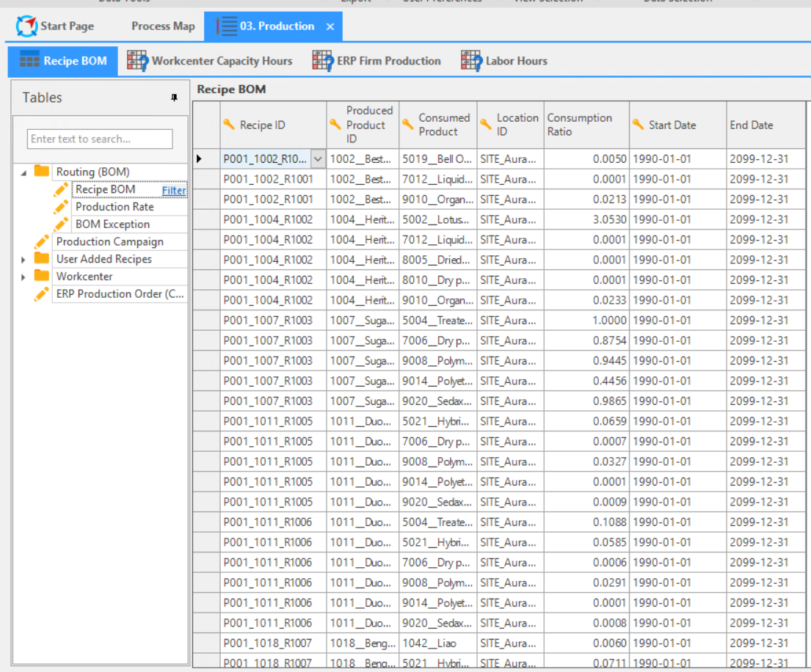Click the ERP Firm Production table icon
The height and width of the screenshot is (672, 811).
click(x=323, y=60)
